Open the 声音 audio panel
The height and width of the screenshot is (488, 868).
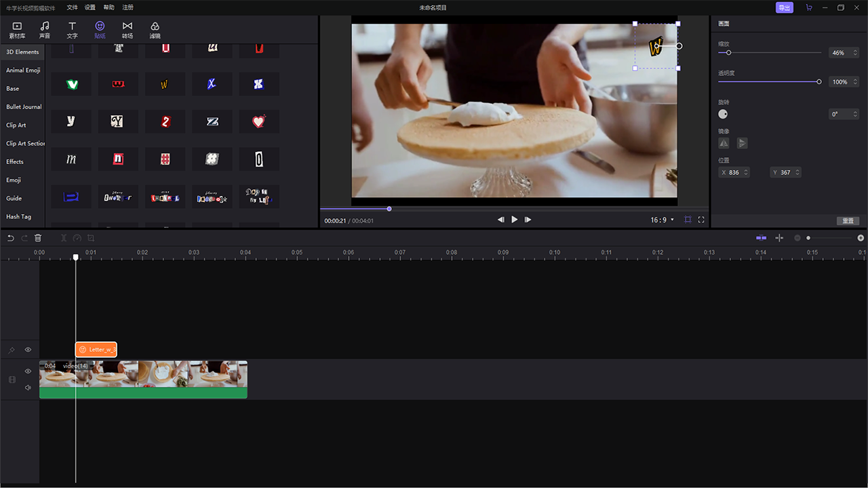[x=45, y=30]
